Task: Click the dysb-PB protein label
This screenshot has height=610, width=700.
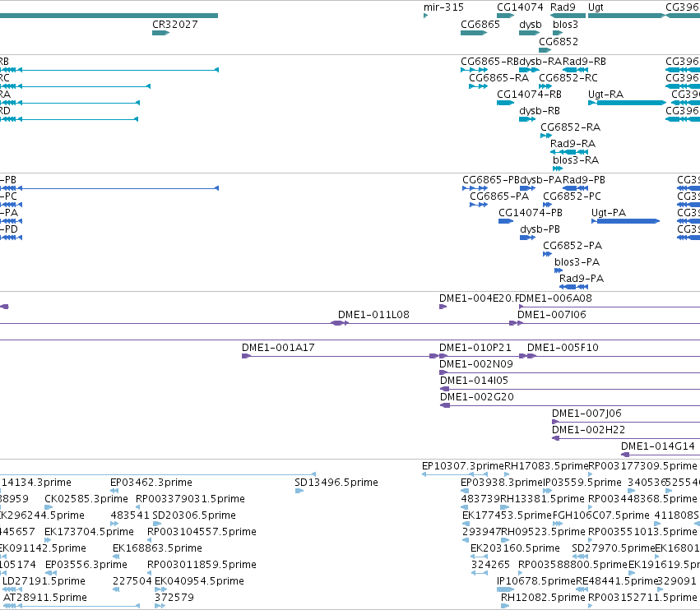Action: (540, 229)
